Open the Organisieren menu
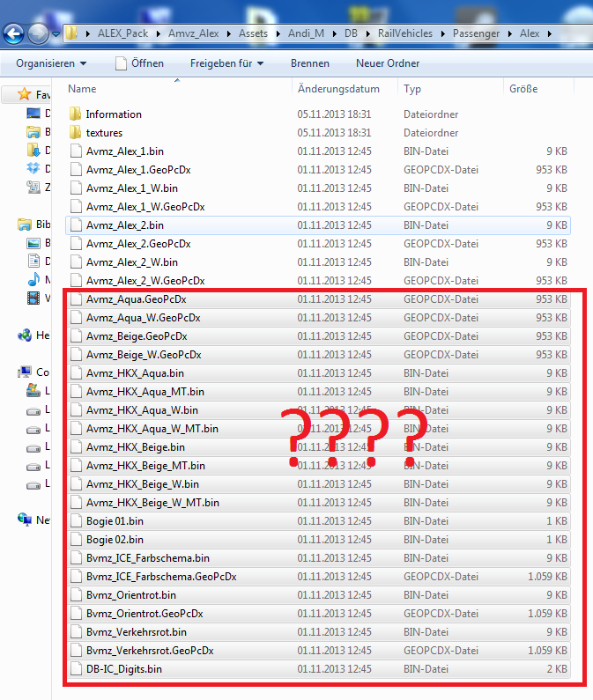Viewport: 593px width, 700px height. click(x=51, y=63)
